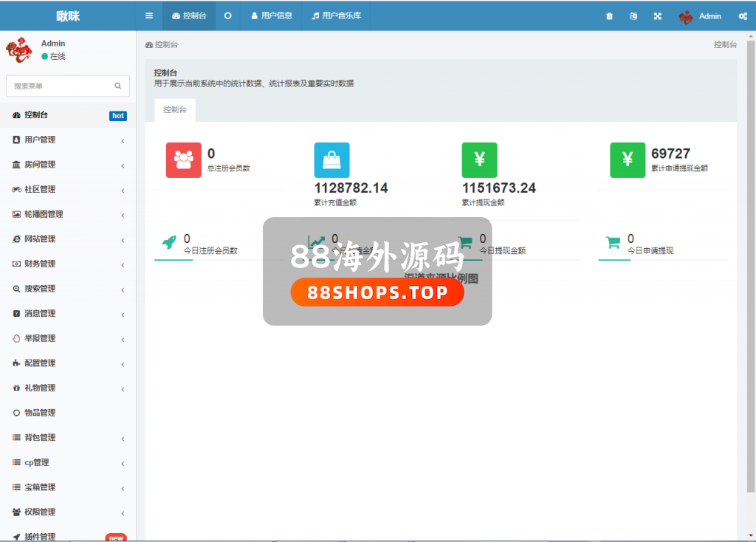Switch to the 用户音乐库 tab
Viewport: 756px width, 542px height.
click(x=337, y=16)
